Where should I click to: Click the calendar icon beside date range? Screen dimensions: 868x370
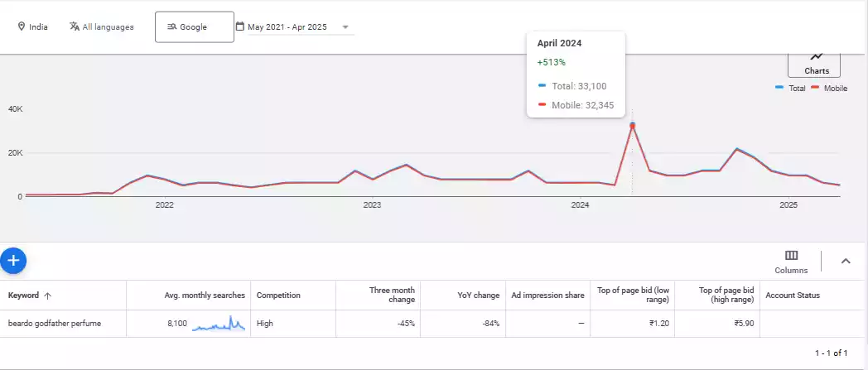[x=240, y=26]
